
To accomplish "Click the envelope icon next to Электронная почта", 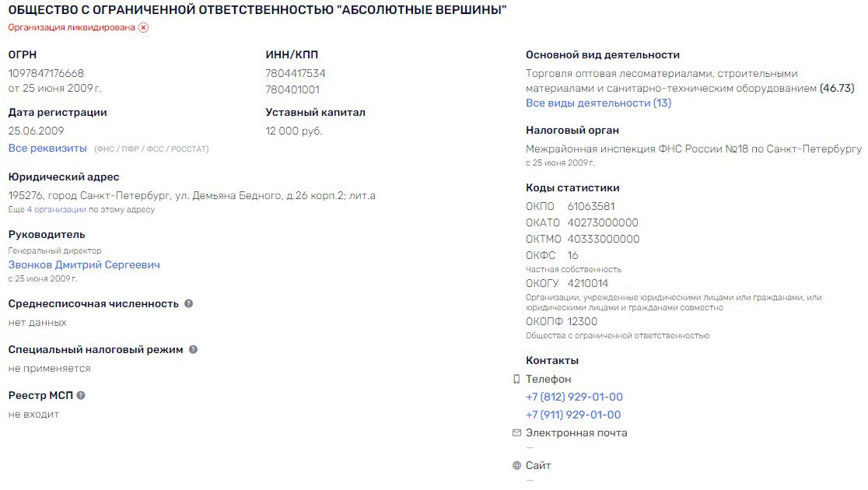I will 515,432.
